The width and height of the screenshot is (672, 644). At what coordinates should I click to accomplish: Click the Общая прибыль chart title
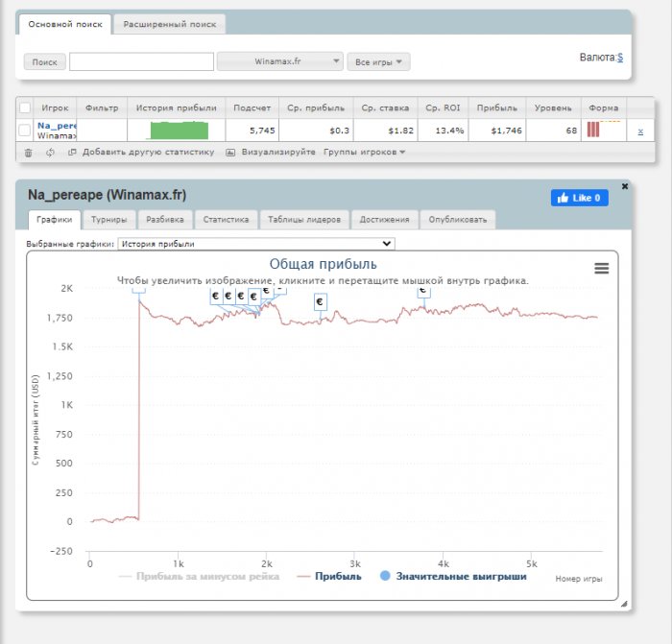pos(323,264)
